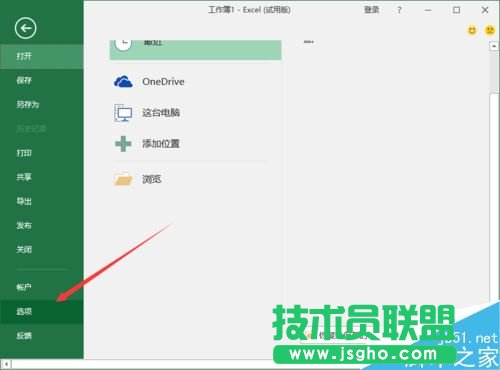Open 帐户 in the sidebar
500x370 pixels.
[x=42, y=287]
